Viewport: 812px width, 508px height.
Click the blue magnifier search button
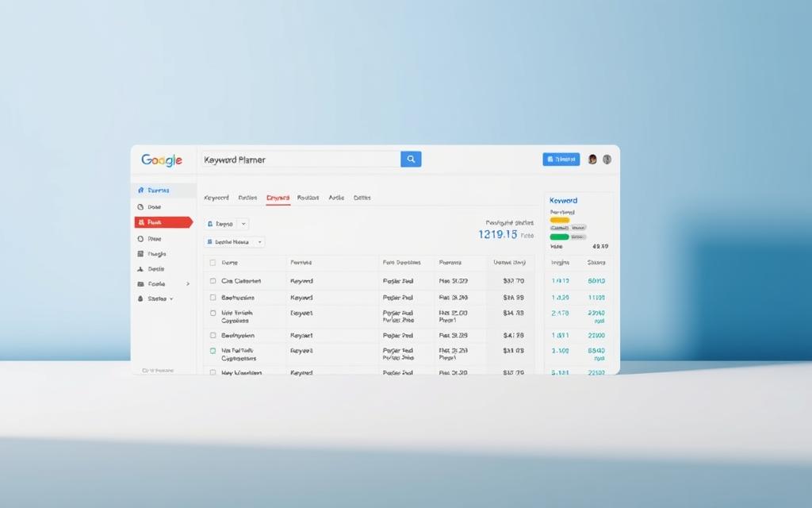(411, 160)
